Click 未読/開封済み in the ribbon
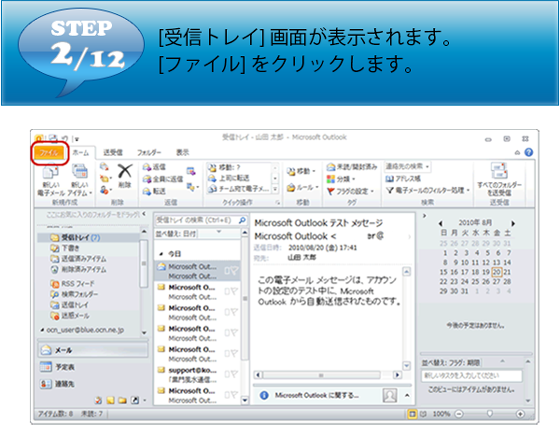The height and width of the screenshot is (425, 560). [x=352, y=167]
